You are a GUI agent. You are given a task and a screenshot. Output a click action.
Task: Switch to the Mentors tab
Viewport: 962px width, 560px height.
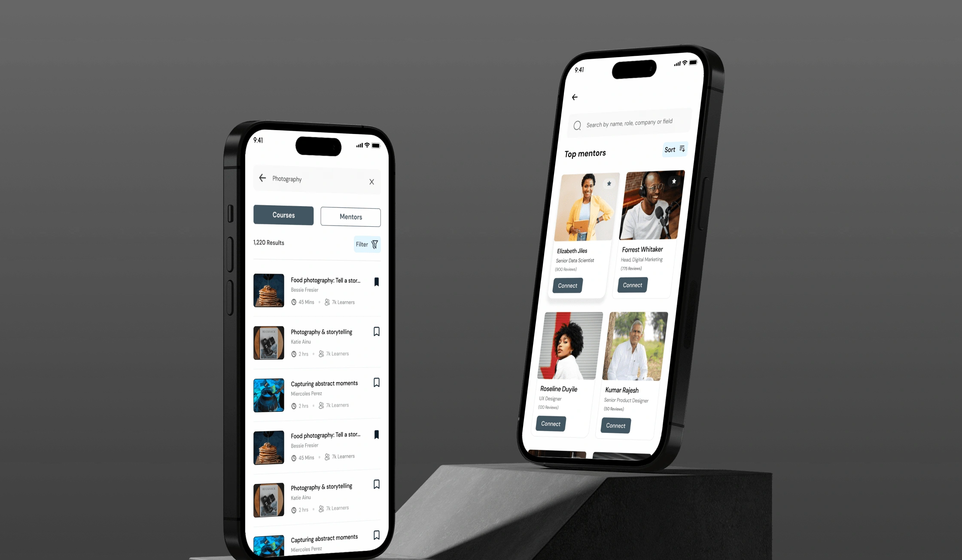click(x=351, y=217)
